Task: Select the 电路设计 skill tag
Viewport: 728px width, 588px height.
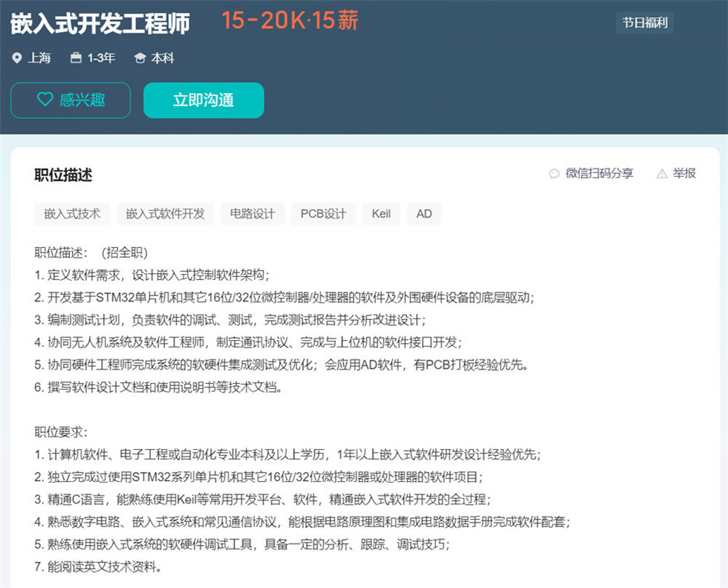Action: (253, 214)
